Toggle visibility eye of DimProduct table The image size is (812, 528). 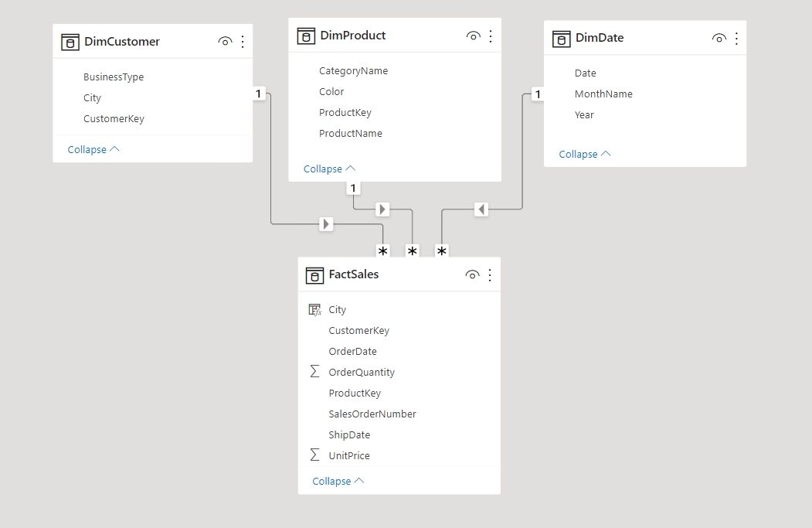[x=473, y=36]
